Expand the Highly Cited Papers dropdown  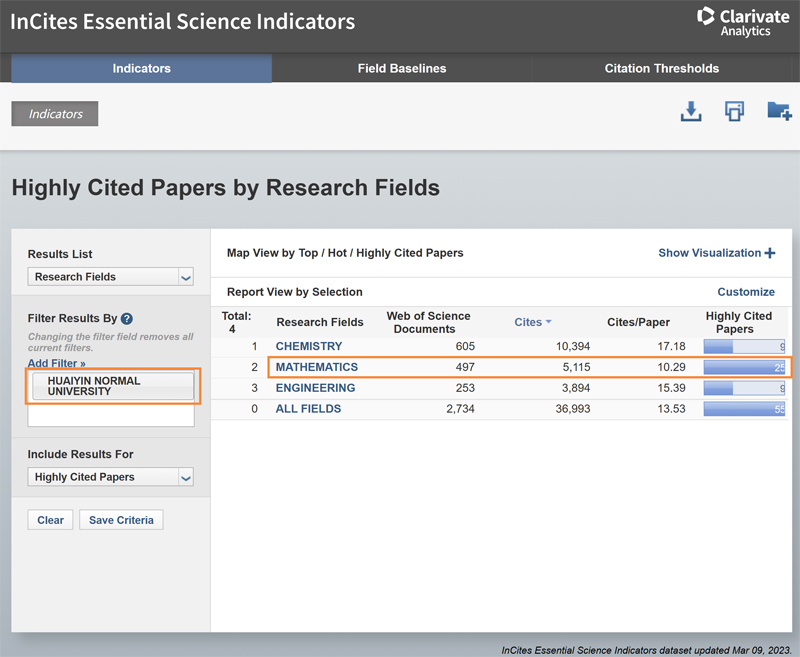click(110, 477)
